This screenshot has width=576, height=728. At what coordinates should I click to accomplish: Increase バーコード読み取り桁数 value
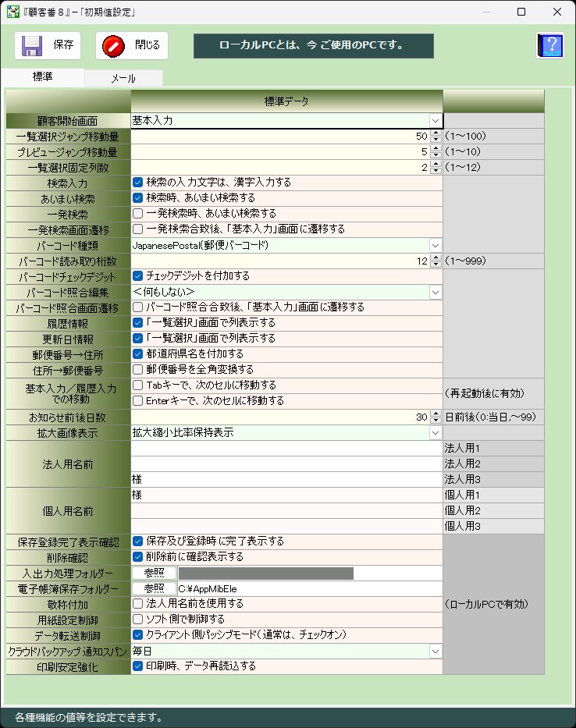tap(436, 257)
